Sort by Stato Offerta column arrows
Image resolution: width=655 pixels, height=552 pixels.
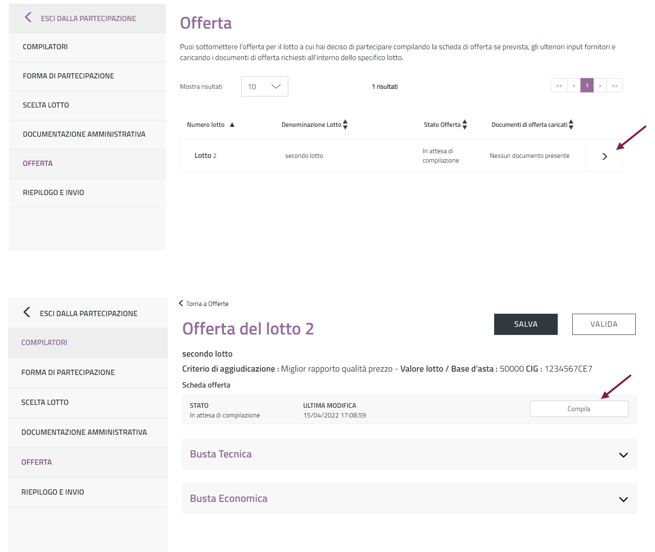tap(465, 125)
